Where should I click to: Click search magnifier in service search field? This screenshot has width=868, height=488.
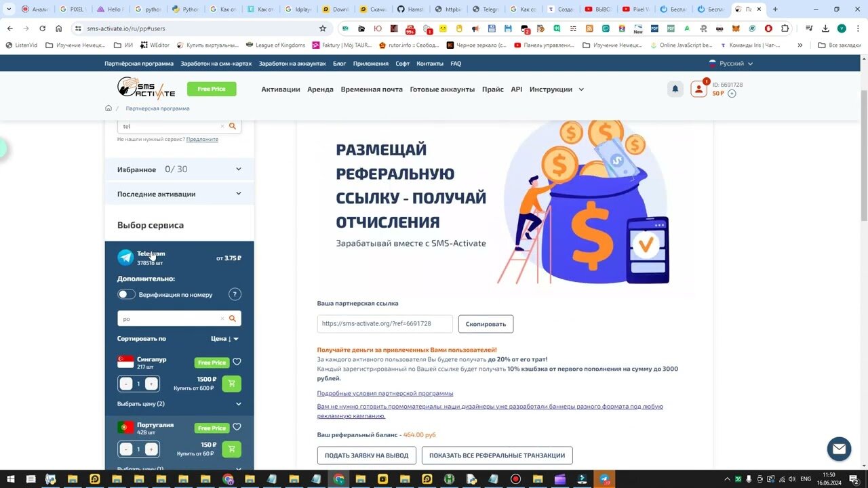point(233,126)
